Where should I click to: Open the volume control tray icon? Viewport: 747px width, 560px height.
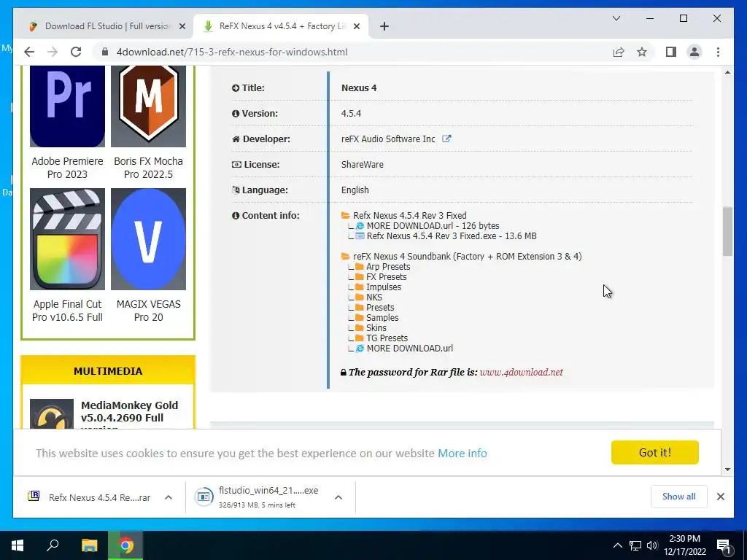point(652,545)
